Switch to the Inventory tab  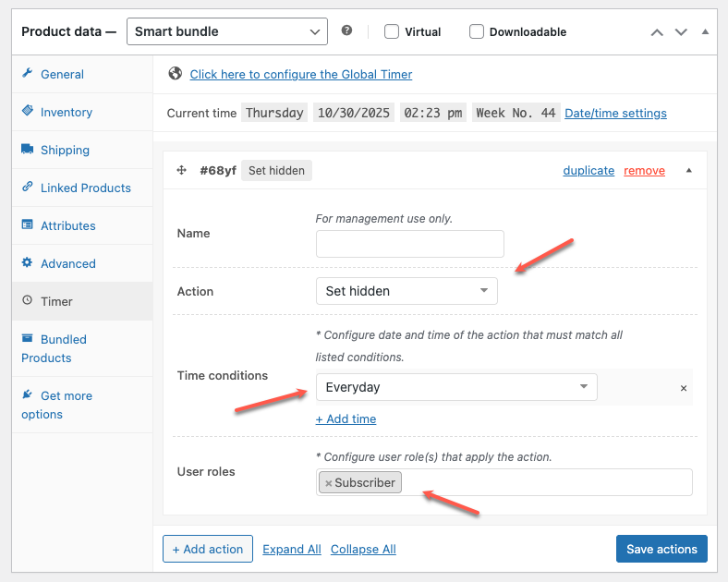coord(66,112)
